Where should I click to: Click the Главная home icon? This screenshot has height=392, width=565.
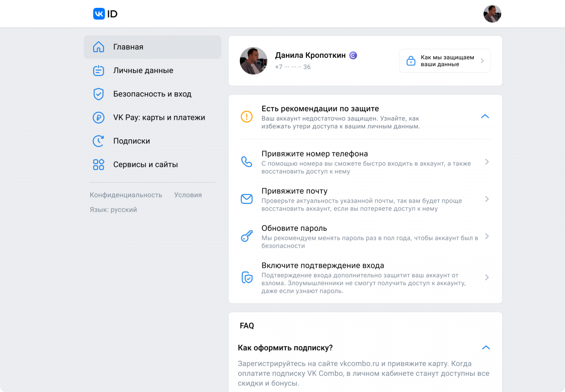99,47
